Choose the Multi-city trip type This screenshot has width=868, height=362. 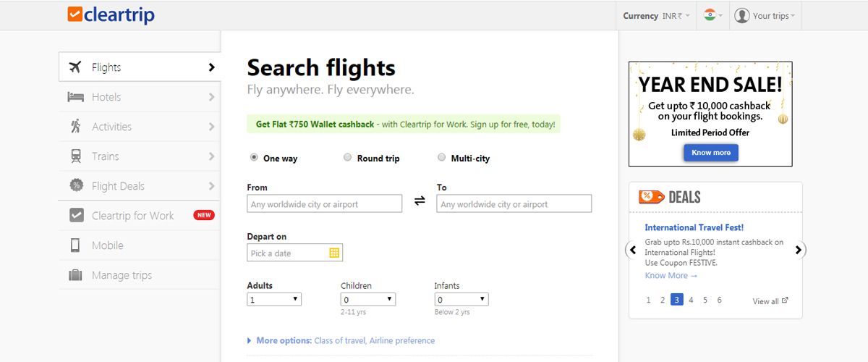pos(442,157)
